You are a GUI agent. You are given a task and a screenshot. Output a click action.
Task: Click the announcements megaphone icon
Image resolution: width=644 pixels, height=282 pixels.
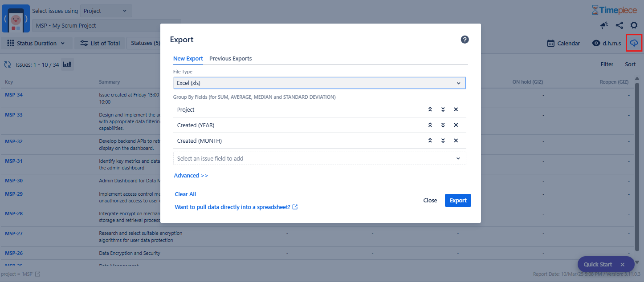click(604, 25)
